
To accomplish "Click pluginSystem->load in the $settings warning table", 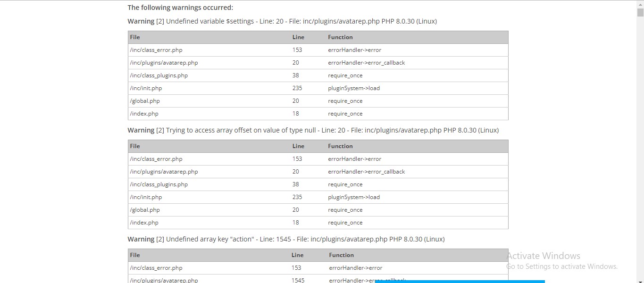I will click(354, 88).
